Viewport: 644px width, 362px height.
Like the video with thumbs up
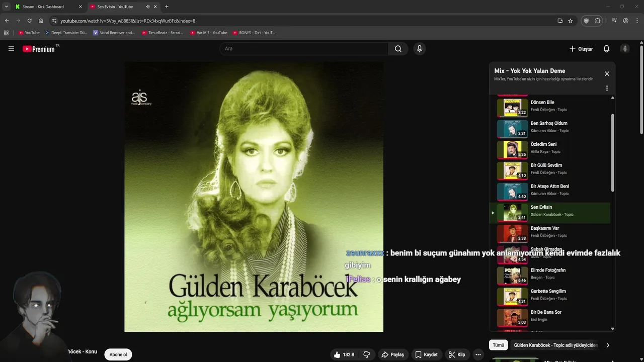click(344, 354)
